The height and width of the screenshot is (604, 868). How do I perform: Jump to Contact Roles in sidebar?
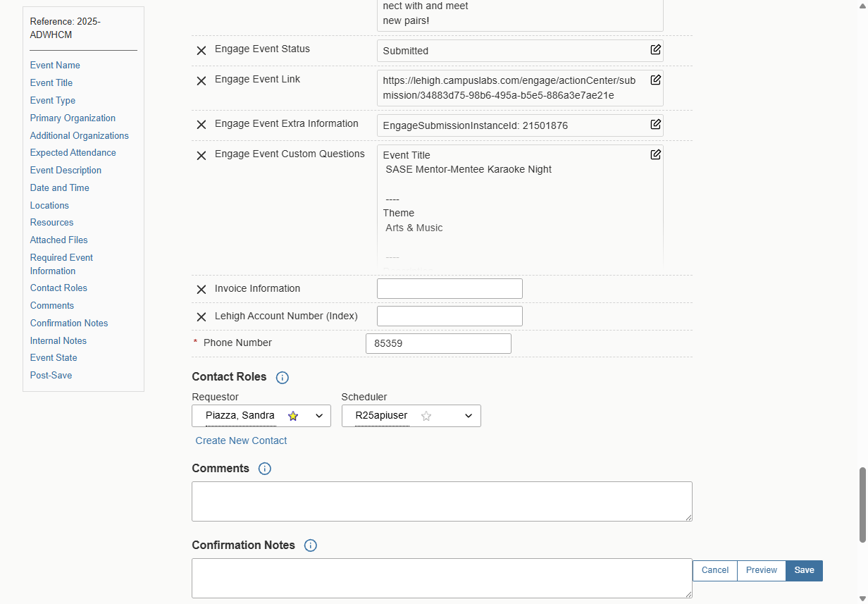tap(58, 288)
